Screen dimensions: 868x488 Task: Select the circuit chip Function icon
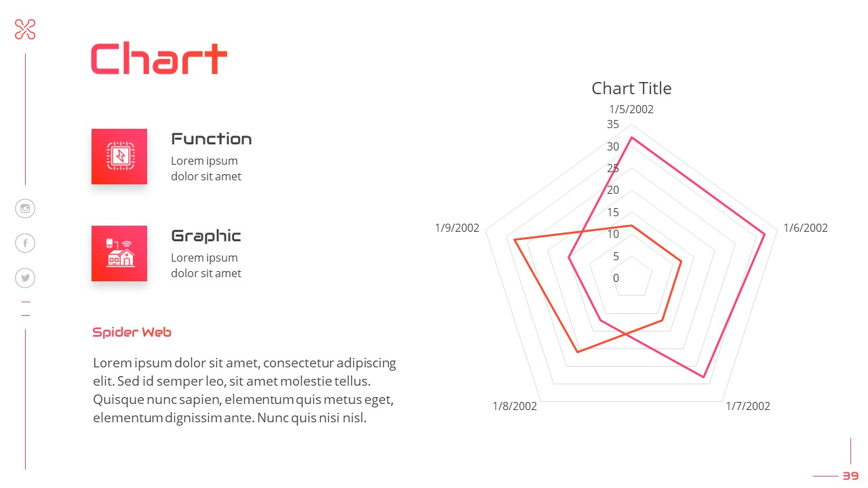[x=119, y=157]
